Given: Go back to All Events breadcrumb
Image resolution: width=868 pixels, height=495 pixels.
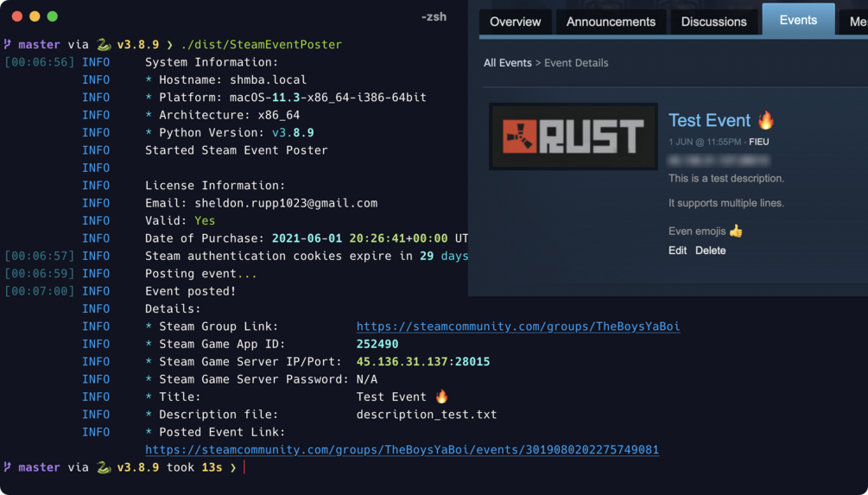Looking at the screenshot, I should (x=507, y=63).
